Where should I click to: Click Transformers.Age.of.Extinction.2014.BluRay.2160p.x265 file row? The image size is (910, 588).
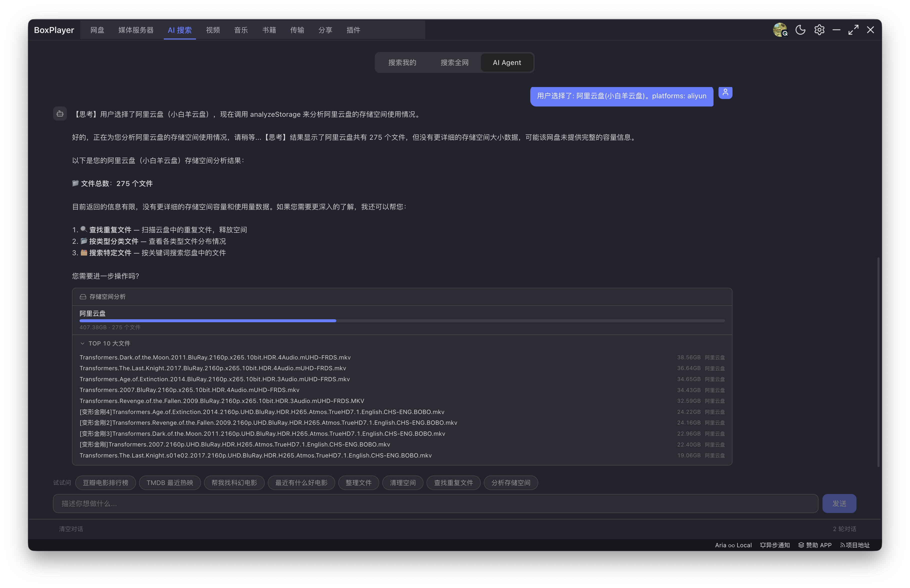click(402, 379)
